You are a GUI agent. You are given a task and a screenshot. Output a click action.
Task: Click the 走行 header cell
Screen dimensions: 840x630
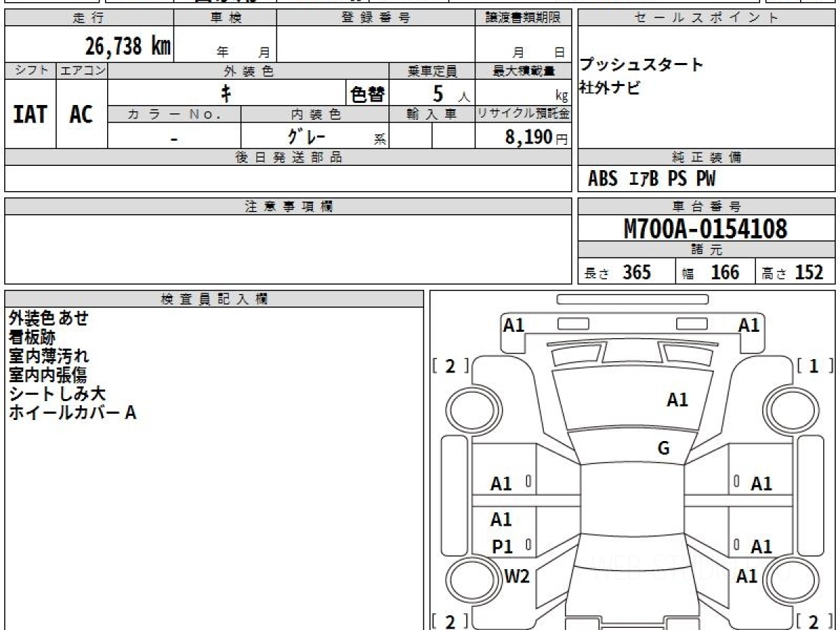[89, 18]
